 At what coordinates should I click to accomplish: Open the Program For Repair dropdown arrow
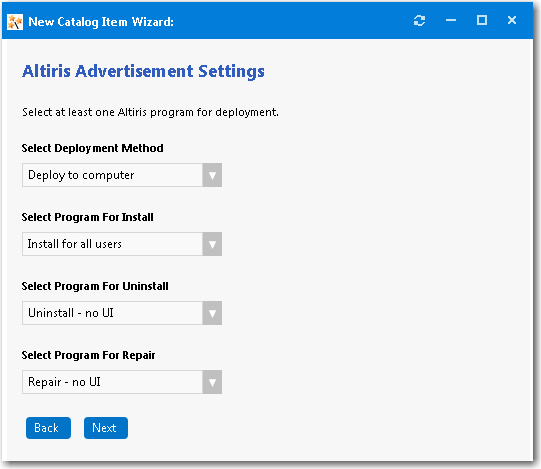[x=212, y=382]
